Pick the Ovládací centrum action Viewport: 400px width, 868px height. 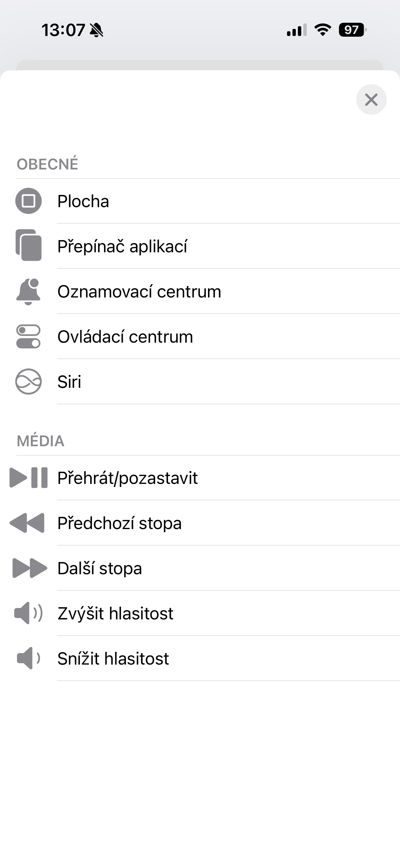tap(125, 337)
